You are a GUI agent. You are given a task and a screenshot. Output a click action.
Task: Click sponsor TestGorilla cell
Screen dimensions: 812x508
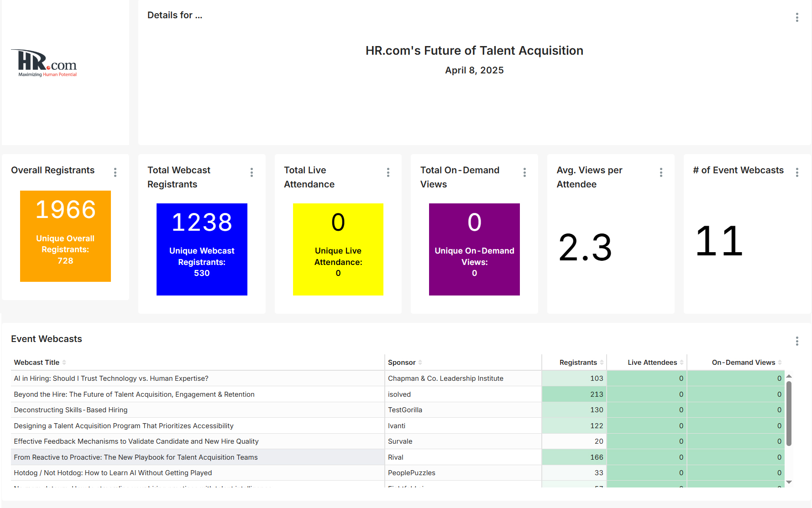(x=463, y=410)
